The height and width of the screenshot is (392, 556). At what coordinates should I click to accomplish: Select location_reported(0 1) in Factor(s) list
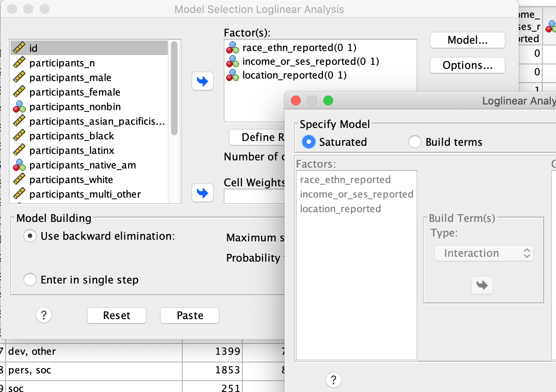coord(295,75)
